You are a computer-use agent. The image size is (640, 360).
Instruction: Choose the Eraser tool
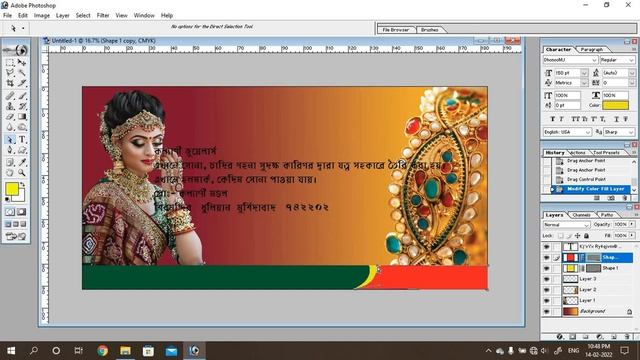10,117
